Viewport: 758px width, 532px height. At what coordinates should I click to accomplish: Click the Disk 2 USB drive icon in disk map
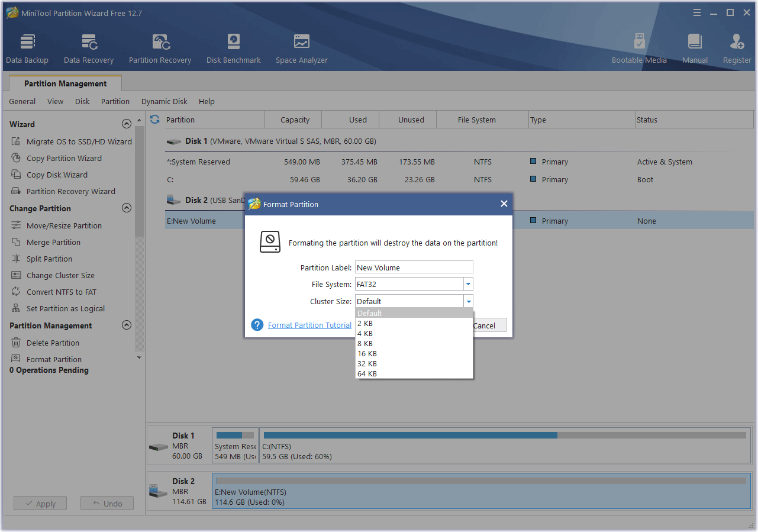point(158,492)
